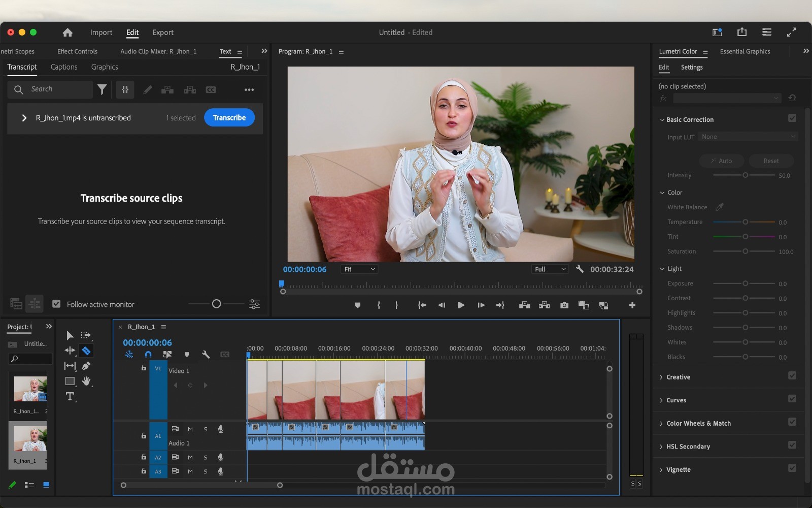Select the Razor tool

click(x=86, y=351)
